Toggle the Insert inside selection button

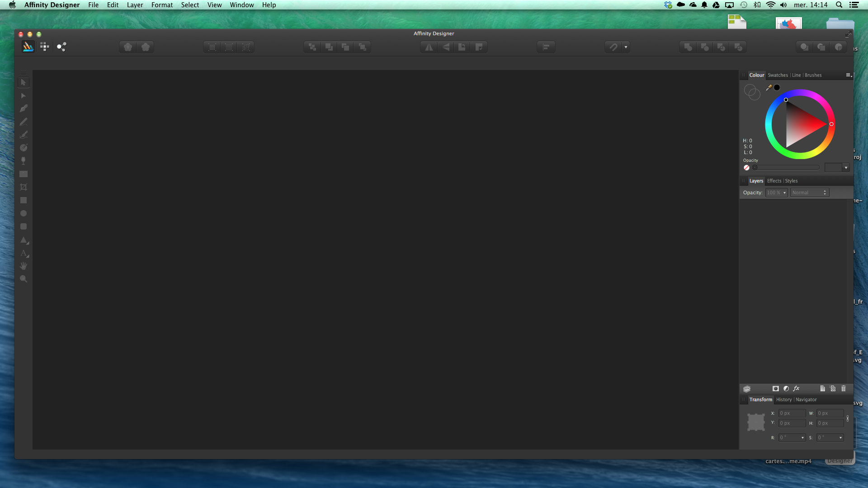(x=839, y=47)
